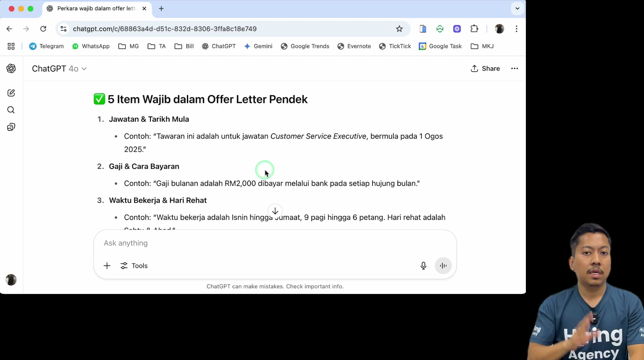This screenshot has width=644, height=360.
Task: Open the MKJ bookmarks folder
Action: [x=482, y=46]
